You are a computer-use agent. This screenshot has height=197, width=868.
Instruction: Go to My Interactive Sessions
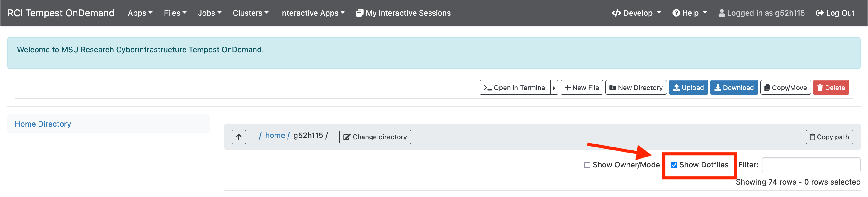[x=403, y=13]
